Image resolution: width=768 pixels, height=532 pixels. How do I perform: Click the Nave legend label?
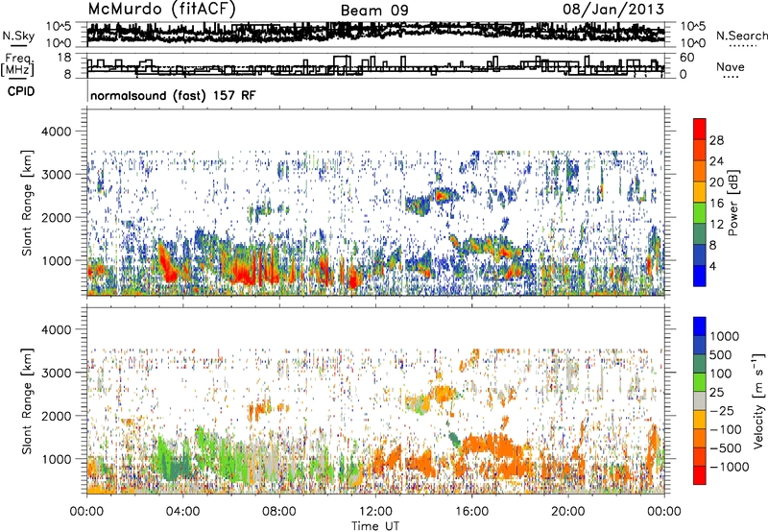pyautogui.click(x=730, y=67)
